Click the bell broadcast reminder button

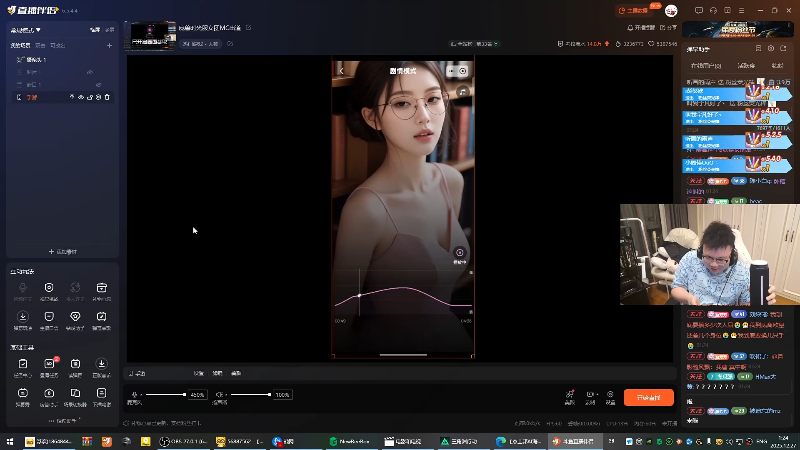641,28
